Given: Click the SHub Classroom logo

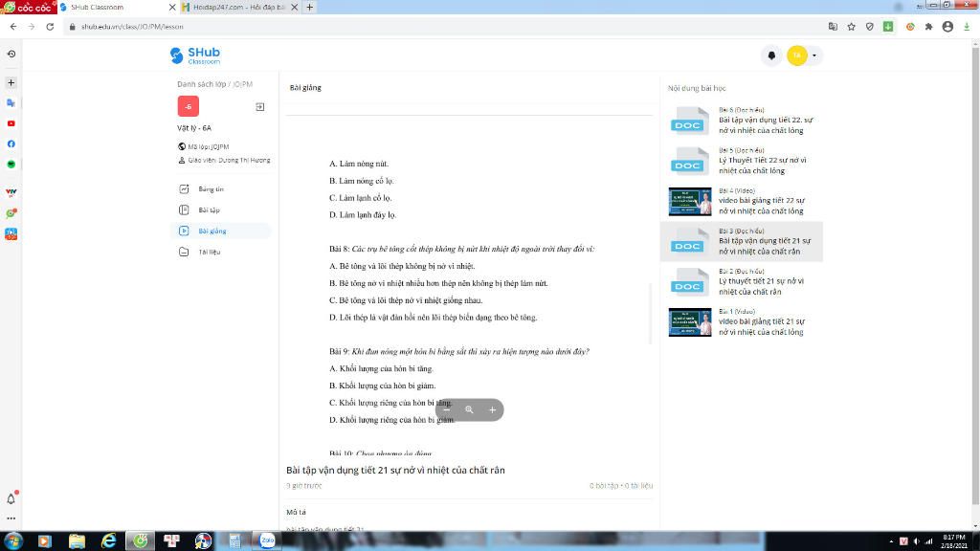Looking at the screenshot, I should click(195, 55).
